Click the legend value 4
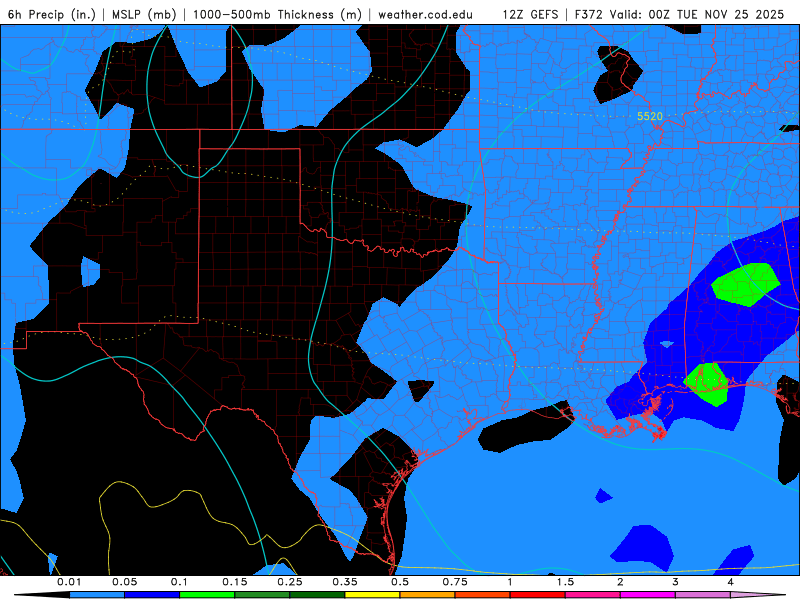Viewport: 800px width, 600px height. [x=731, y=582]
